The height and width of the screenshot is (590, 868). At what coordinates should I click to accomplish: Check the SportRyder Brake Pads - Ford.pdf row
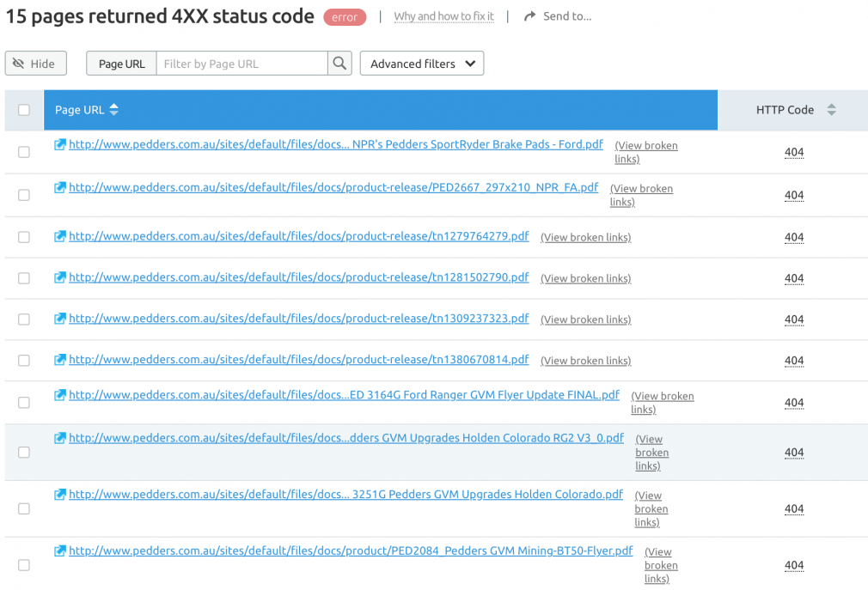click(x=24, y=151)
